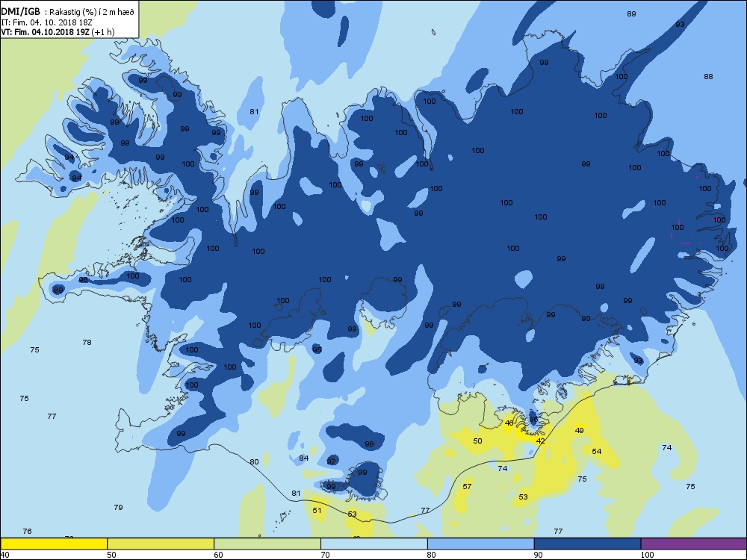Click the humidity value '54' in the yellow area
Image resolution: width=747 pixels, height=560 pixels.
point(596,451)
